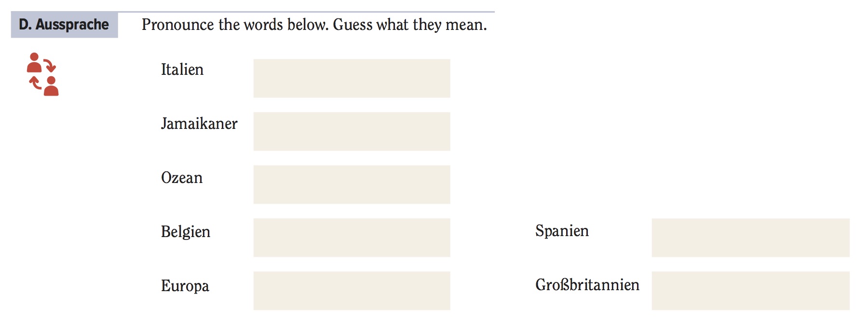Click the answer field next to Jamaikaner
The width and height of the screenshot is (868, 323).
[352, 131]
